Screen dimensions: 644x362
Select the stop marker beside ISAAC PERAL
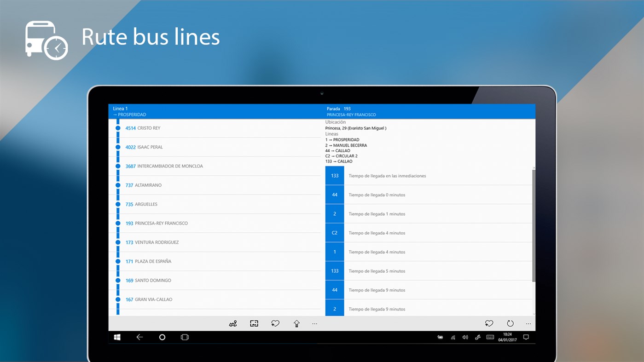(118, 147)
